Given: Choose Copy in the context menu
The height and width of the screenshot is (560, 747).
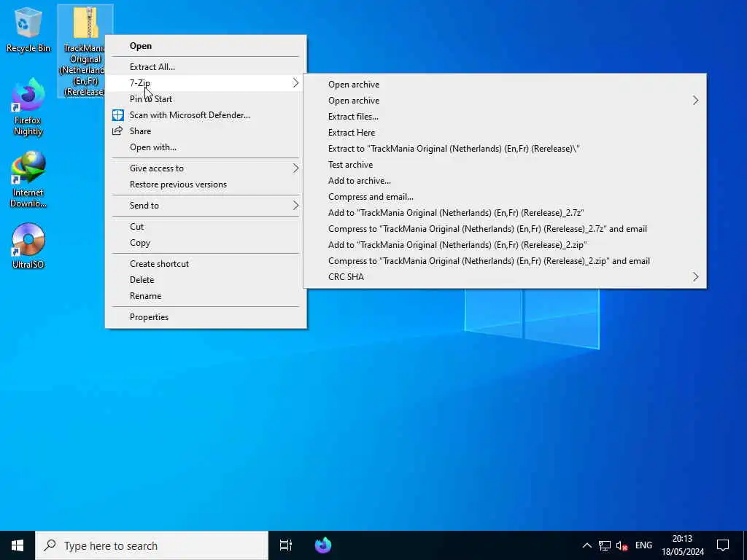Looking at the screenshot, I should [x=206, y=243].
